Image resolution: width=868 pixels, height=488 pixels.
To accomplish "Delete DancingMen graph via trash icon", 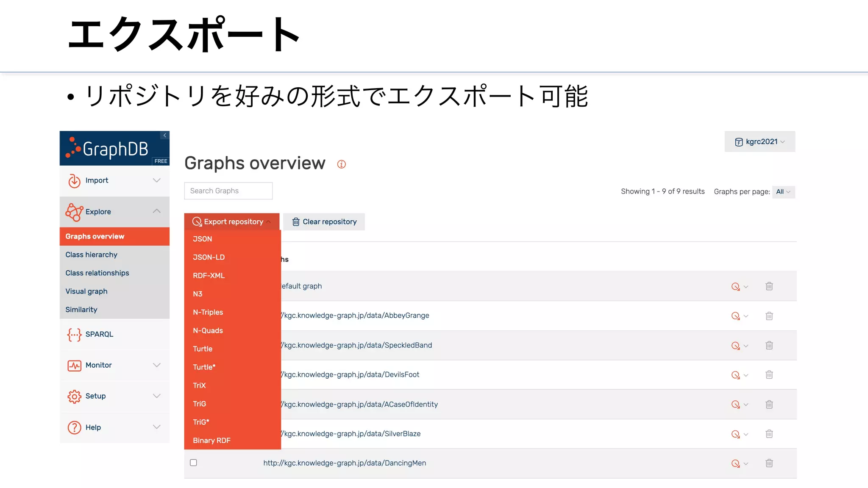I will point(769,463).
